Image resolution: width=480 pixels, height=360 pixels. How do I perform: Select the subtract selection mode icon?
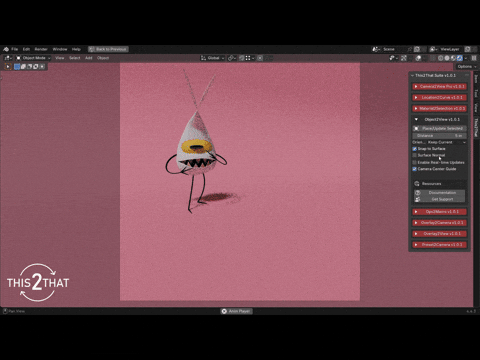pyautogui.click(x=30, y=67)
